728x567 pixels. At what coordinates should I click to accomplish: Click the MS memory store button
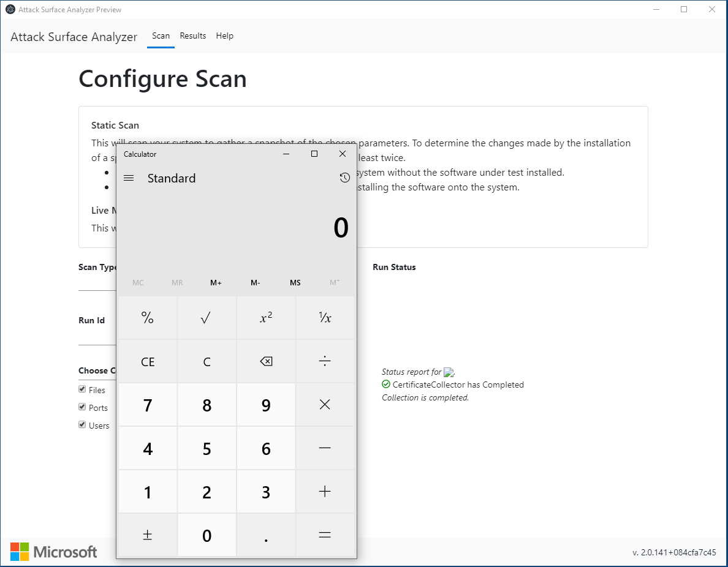click(295, 282)
